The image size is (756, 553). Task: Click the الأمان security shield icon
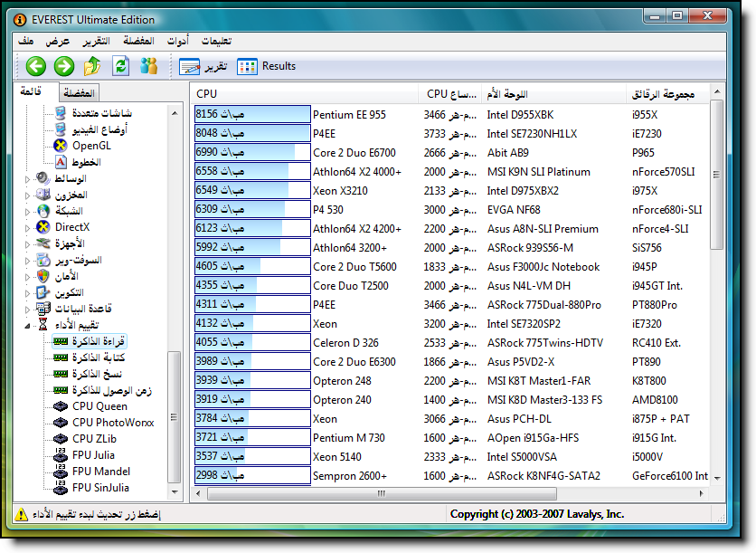43,276
